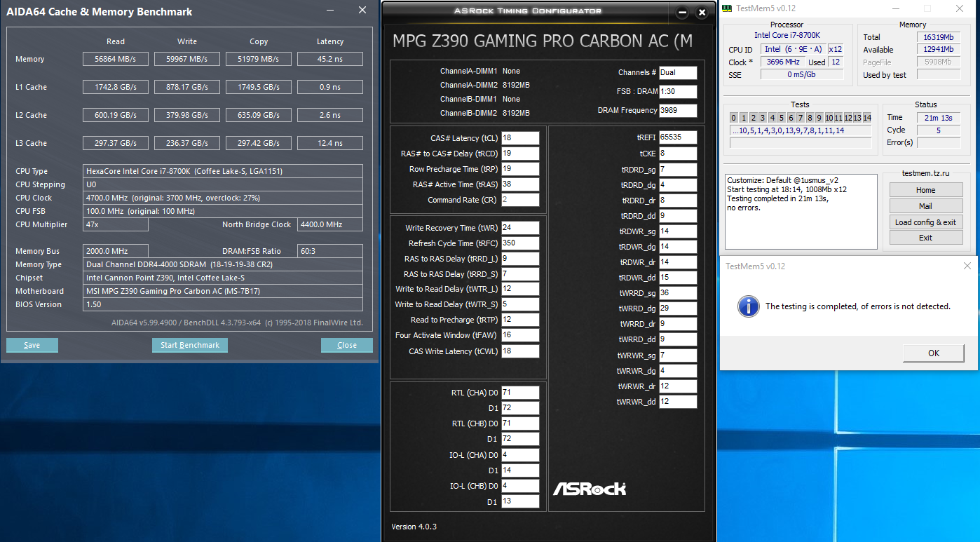The height and width of the screenshot is (542, 980).
Task: Click Load config & exit in TestMem5
Action: pos(925,222)
